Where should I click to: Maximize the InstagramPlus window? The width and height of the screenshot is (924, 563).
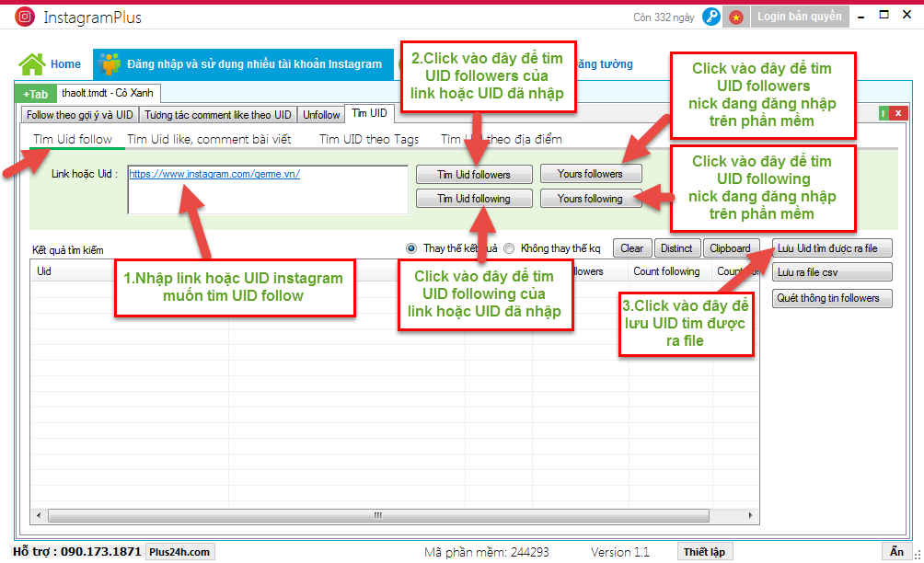pos(884,15)
